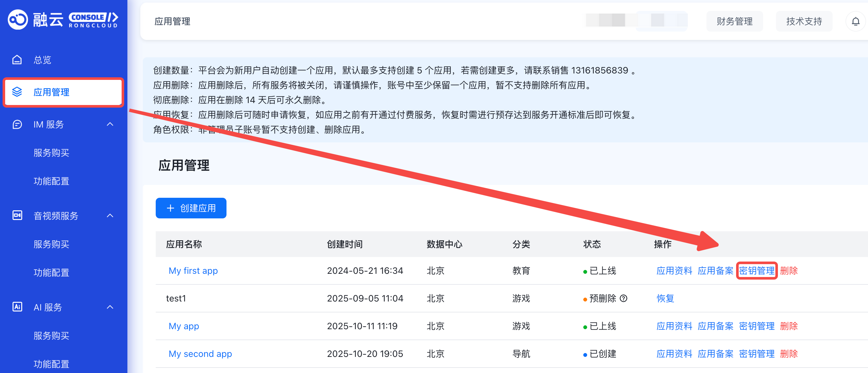The width and height of the screenshot is (868, 373).
Task: Open the My app application link
Action: click(184, 326)
